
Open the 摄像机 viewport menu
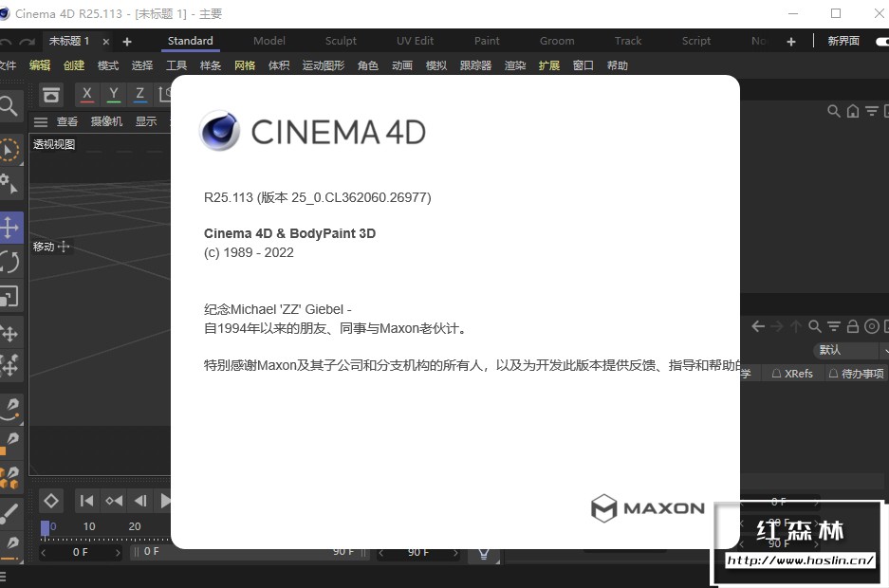(106, 121)
